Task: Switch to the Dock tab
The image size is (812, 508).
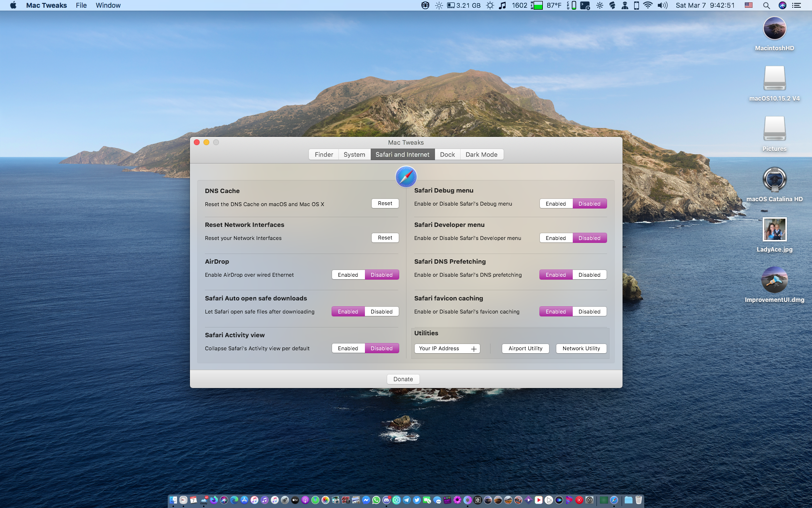Action: click(x=448, y=154)
